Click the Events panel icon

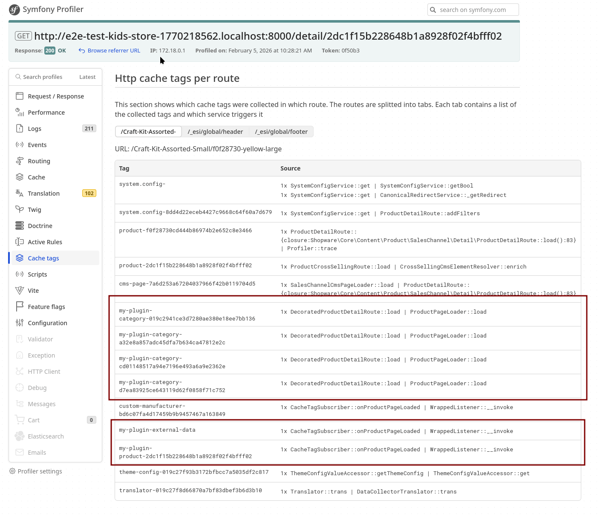(x=20, y=145)
